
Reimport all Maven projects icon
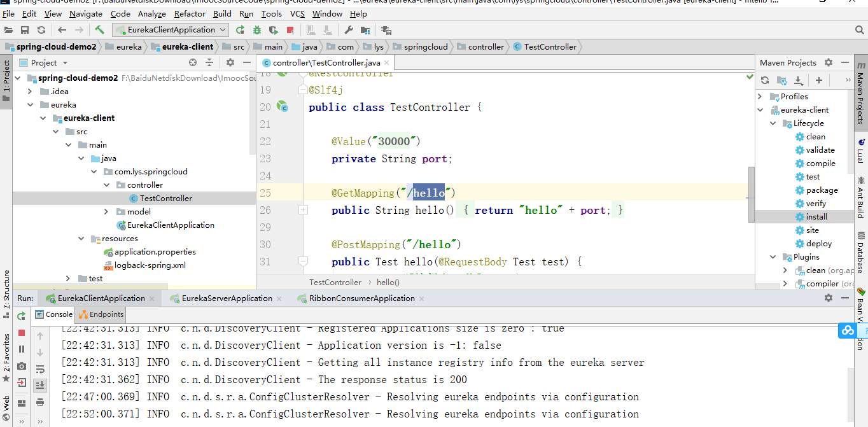765,80
